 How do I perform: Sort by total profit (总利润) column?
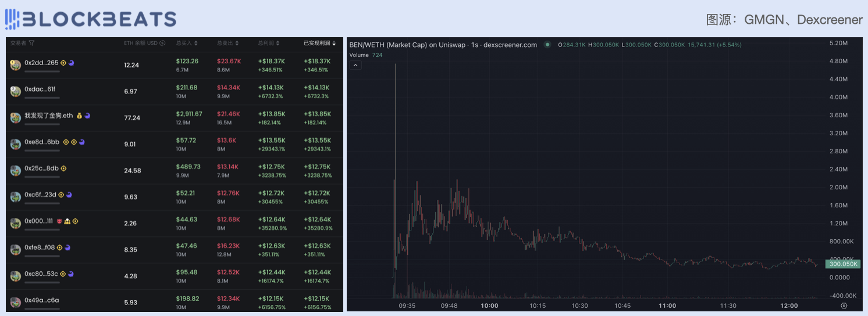click(278, 43)
